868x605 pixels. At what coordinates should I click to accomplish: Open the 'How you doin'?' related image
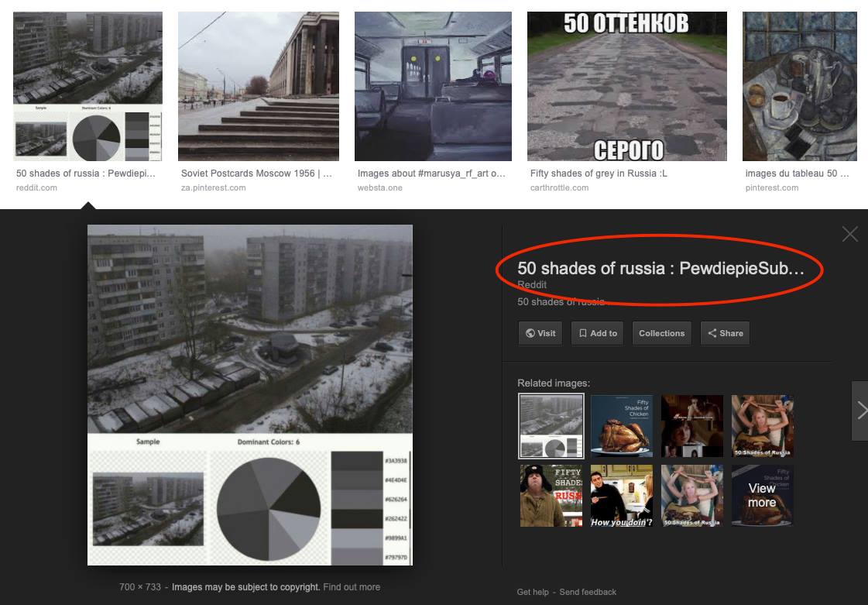(622, 495)
